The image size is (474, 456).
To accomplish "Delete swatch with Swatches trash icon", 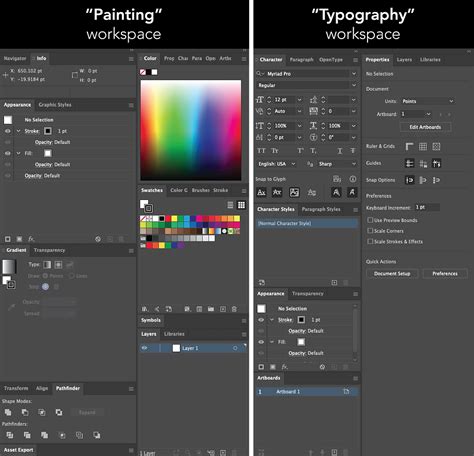I will tap(234, 309).
